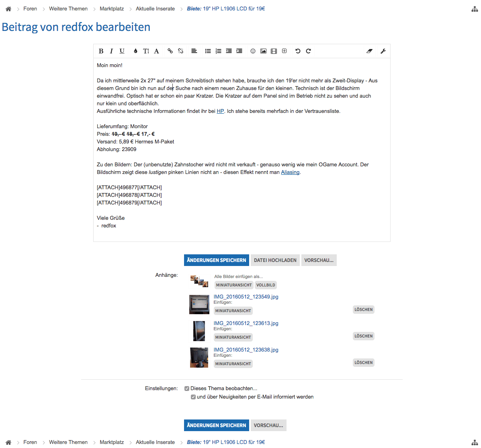Open the font family tool

point(156,51)
